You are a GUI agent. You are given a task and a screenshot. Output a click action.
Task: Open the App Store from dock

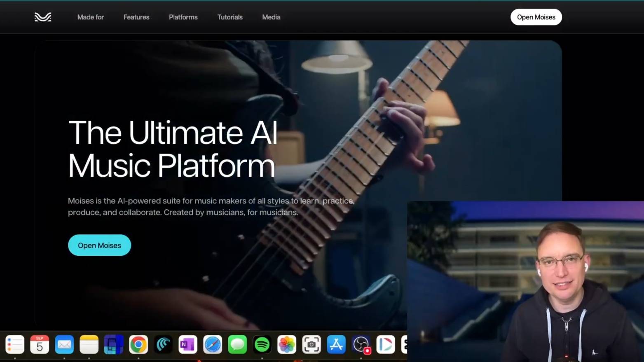[x=336, y=344]
